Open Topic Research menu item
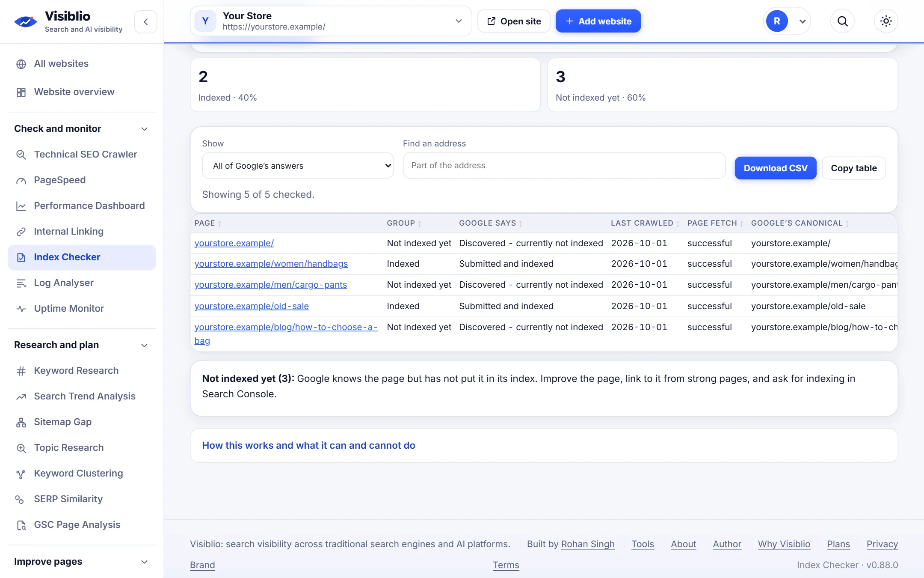 click(82, 448)
